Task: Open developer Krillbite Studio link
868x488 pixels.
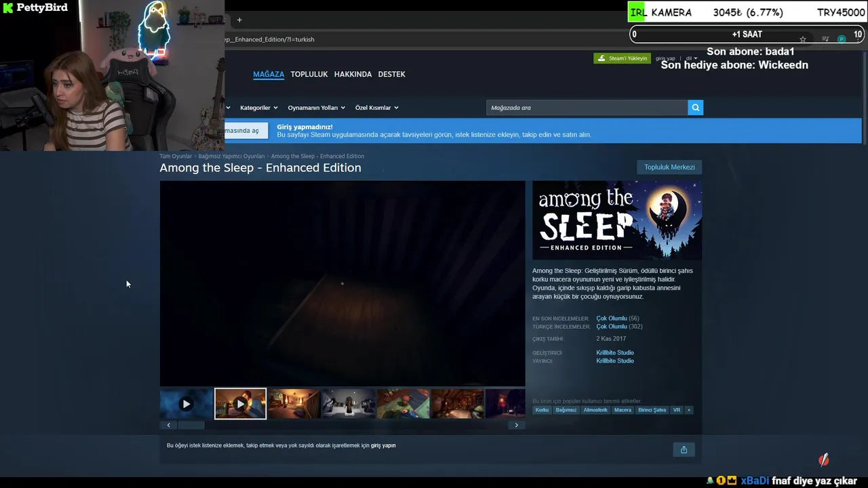Action: (x=615, y=353)
